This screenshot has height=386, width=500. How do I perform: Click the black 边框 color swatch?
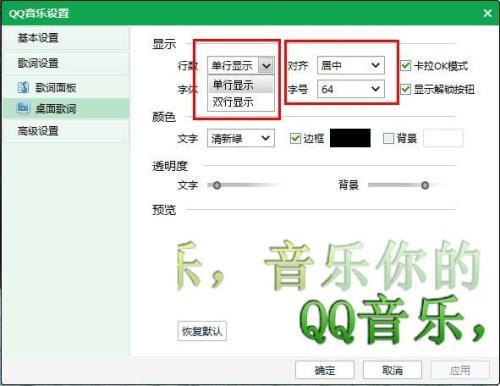pyautogui.click(x=350, y=138)
